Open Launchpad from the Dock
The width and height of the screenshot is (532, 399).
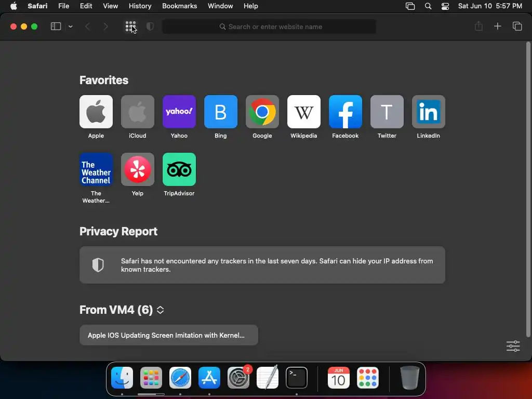point(151,378)
